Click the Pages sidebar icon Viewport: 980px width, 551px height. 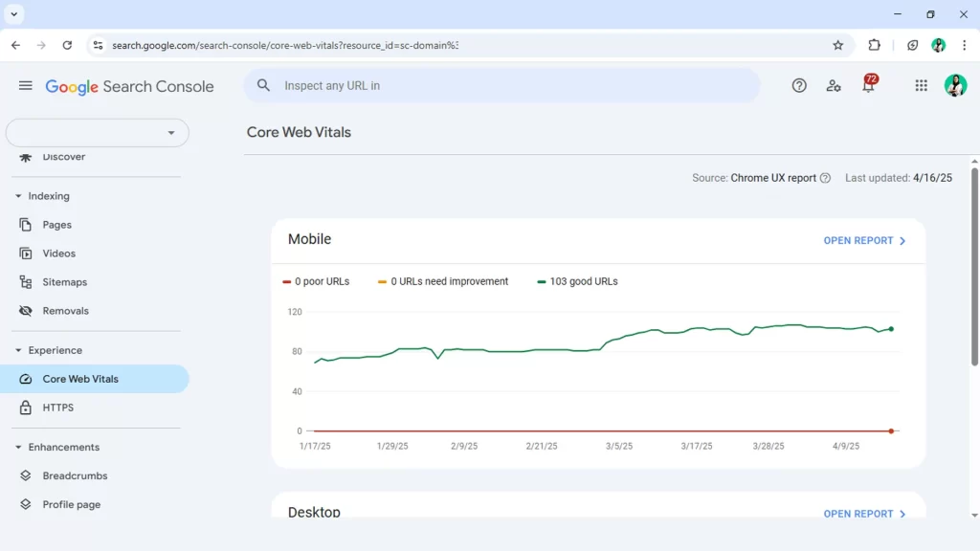point(26,225)
